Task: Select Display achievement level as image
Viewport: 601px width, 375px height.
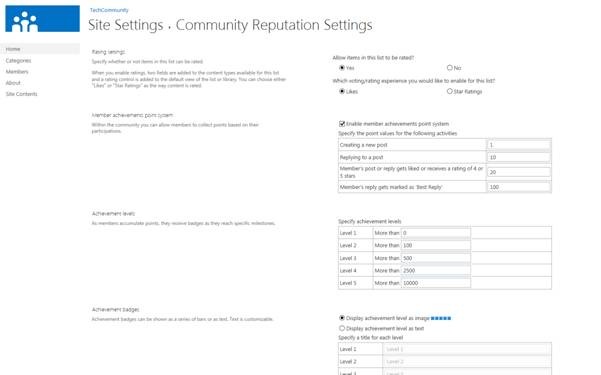Action: pos(342,318)
